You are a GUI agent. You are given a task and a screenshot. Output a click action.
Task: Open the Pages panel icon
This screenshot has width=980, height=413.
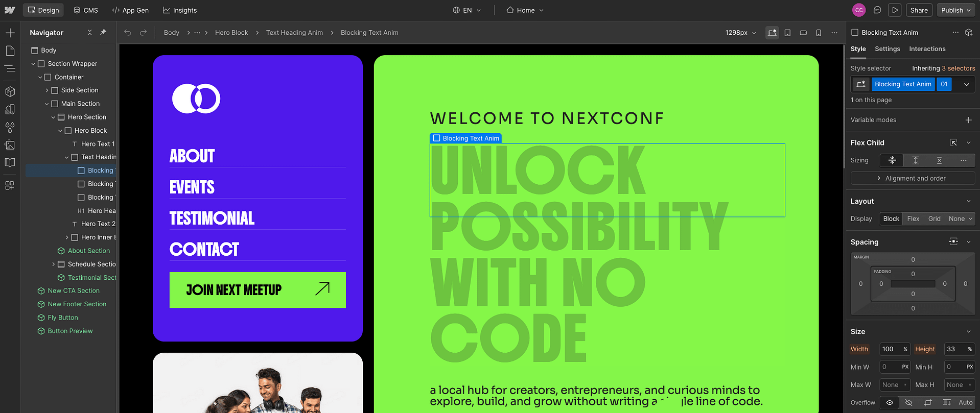[10, 51]
